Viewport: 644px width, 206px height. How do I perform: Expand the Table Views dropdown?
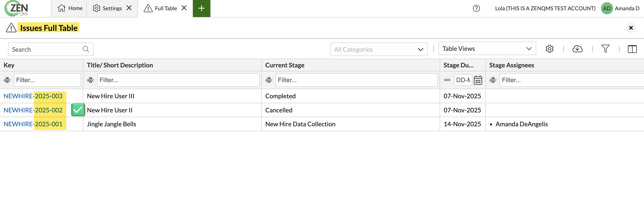[x=487, y=48]
